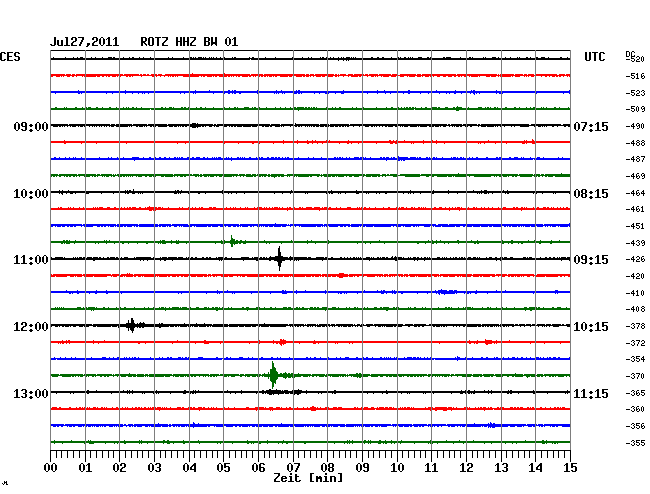Click the black burst on the 12:00 trace
This screenshot has height=494, width=650.
[132, 325]
